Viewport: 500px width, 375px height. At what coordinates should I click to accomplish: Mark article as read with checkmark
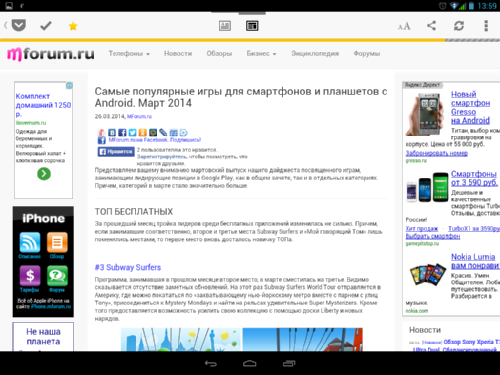(x=46, y=26)
